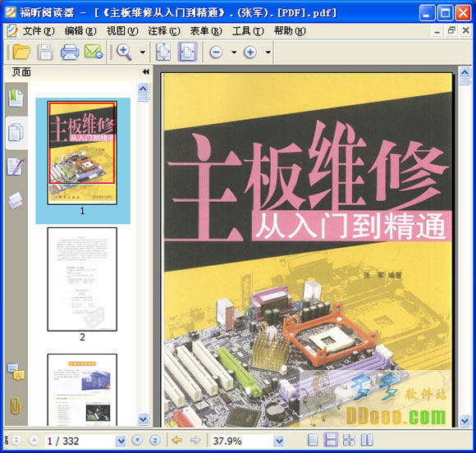Select the third page thumbnail
This screenshot has height=453, width=476.
(x=82, y=390)
